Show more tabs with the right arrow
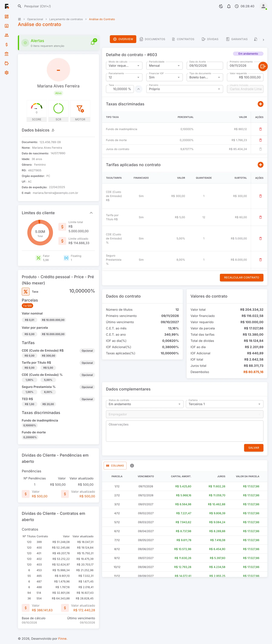Viewport: 272px width, 644px height. tap(263, 40)
